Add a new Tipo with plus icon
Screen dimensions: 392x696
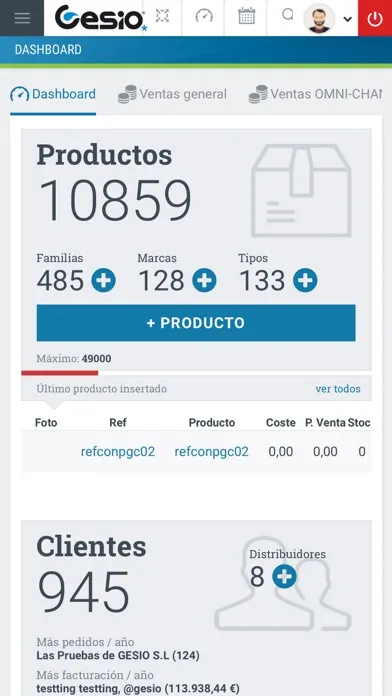click(305, 281)
